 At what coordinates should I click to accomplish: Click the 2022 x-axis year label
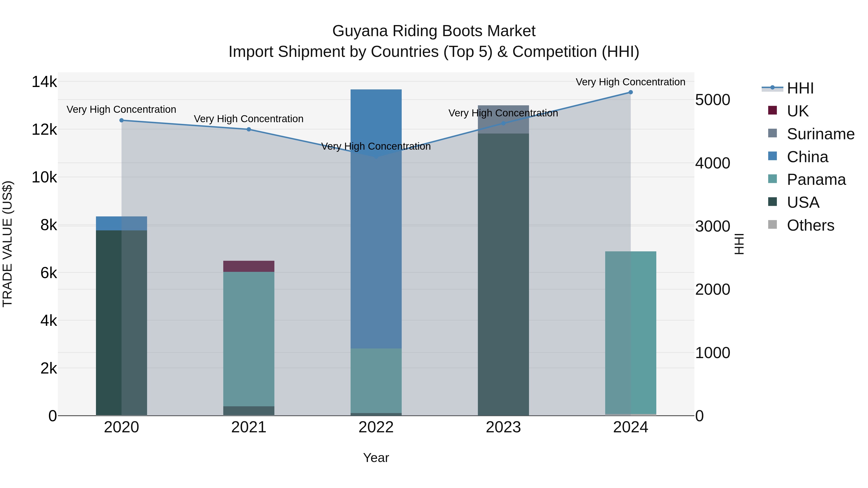[x=376, y=427]
